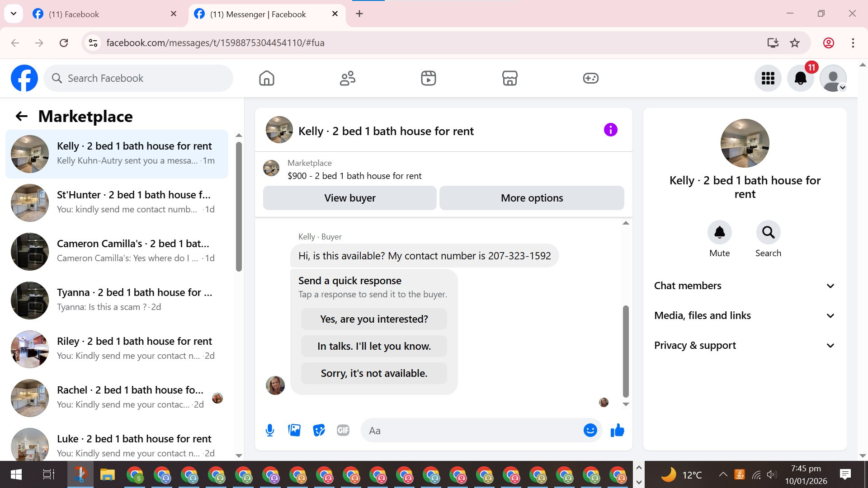Choose an emoji with smiley icon
Screen dimensions: 868x488
[x=590, y=430]
